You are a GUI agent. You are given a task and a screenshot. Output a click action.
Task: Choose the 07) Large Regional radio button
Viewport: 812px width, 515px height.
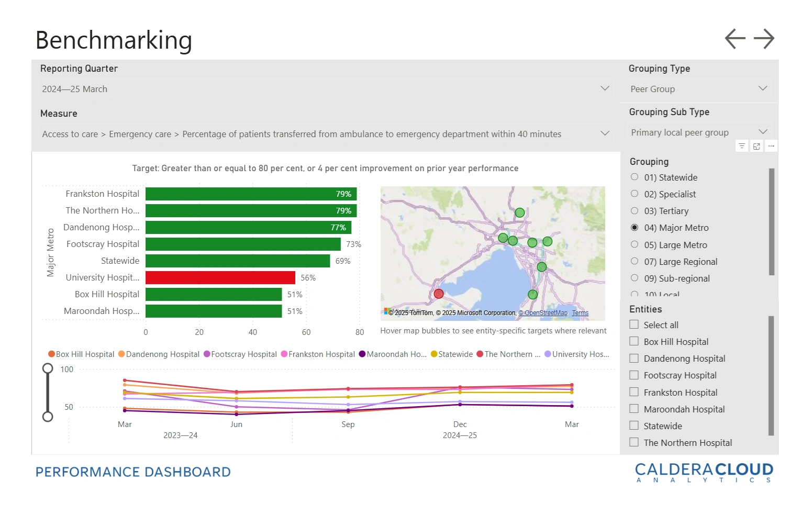(x=635, y=261)
